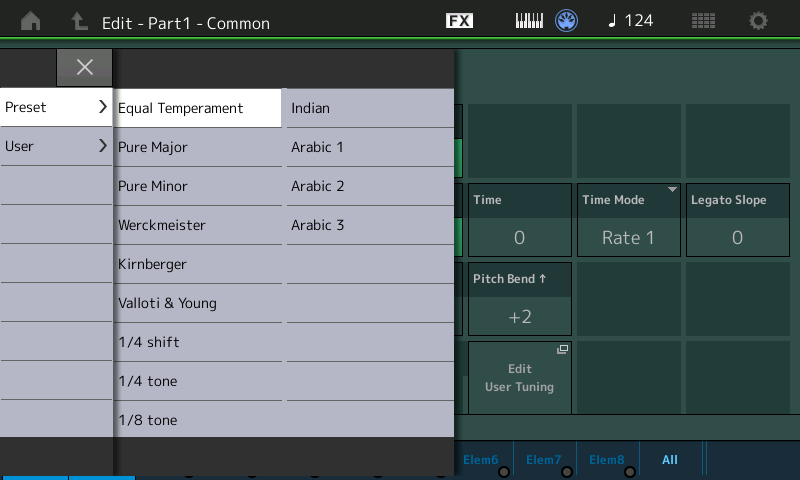This screenshot has width=800, height=480.
Task: Open the FX settings icon
Action: (459, 21)
